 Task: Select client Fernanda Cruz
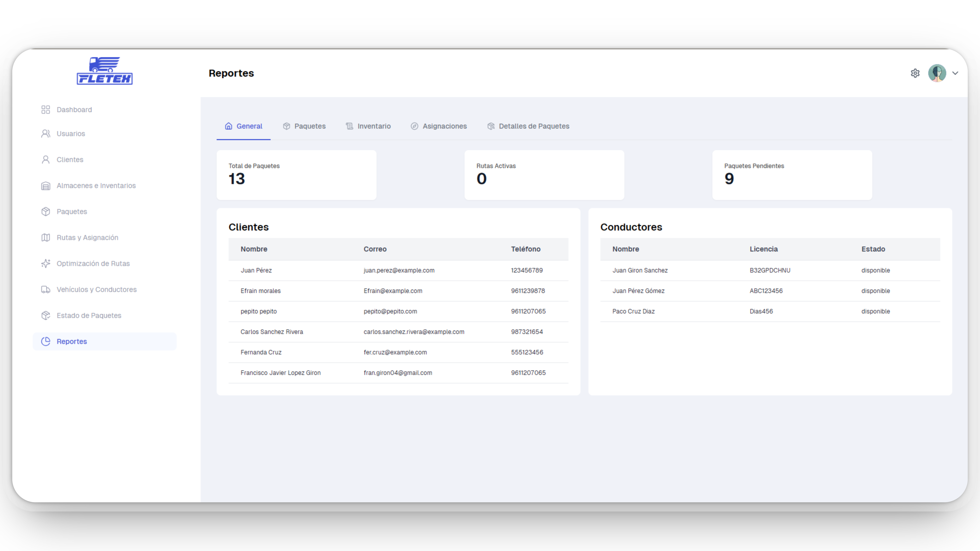click(261, 353)
